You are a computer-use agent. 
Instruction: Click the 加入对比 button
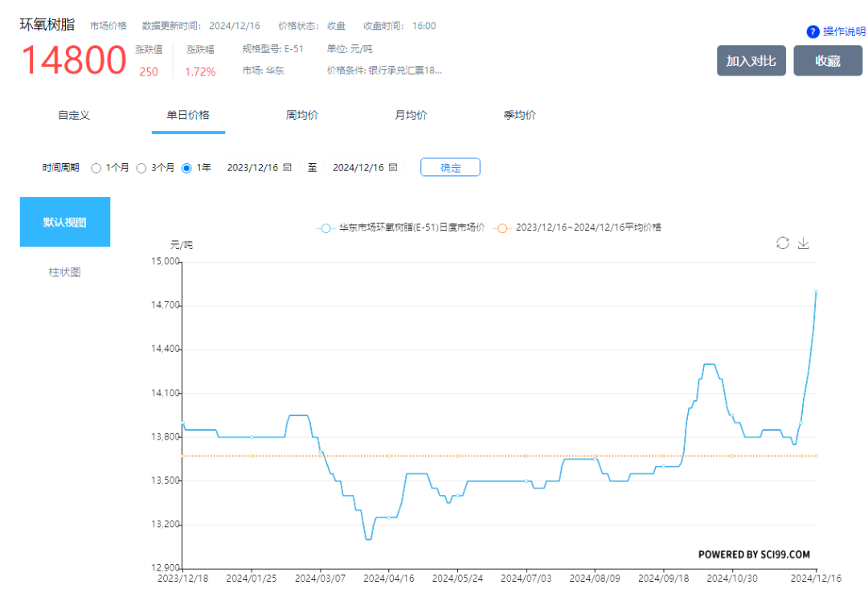(751, 61)
